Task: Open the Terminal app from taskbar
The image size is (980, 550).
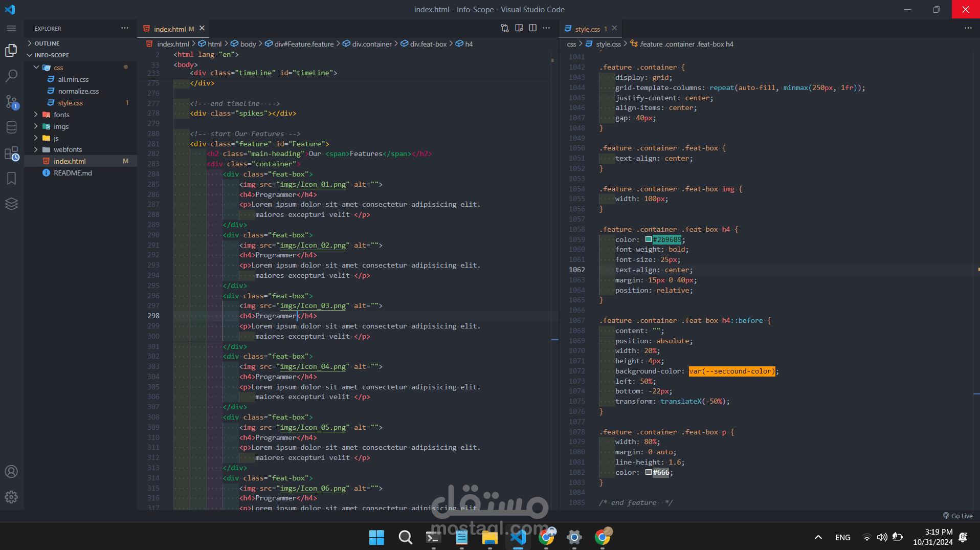Action: [x=433, y=537]
